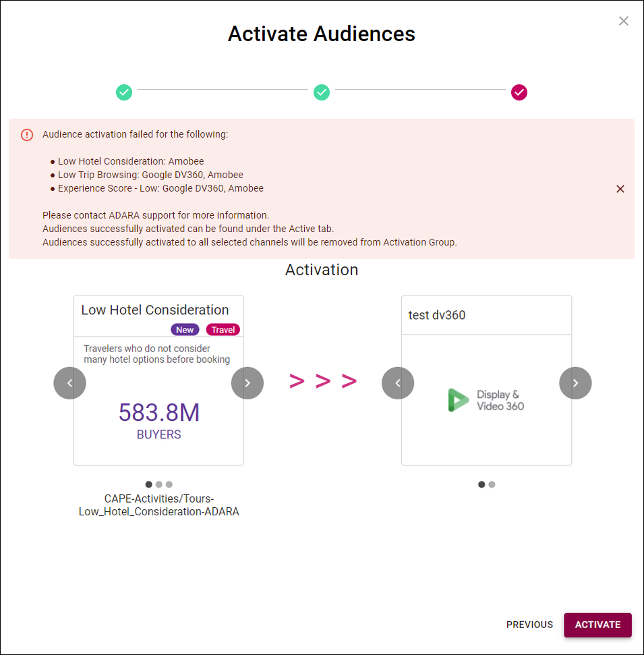This screenshot has height=655, width=644.
Task: Click the audience description text
Action: click(156, 354)
